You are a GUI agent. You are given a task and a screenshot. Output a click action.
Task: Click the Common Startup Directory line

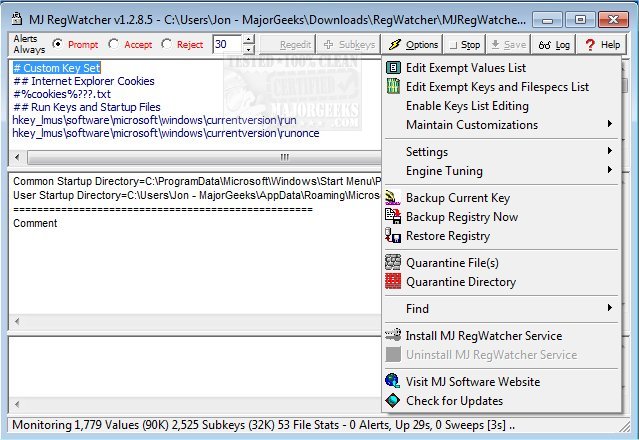[197, 181]
